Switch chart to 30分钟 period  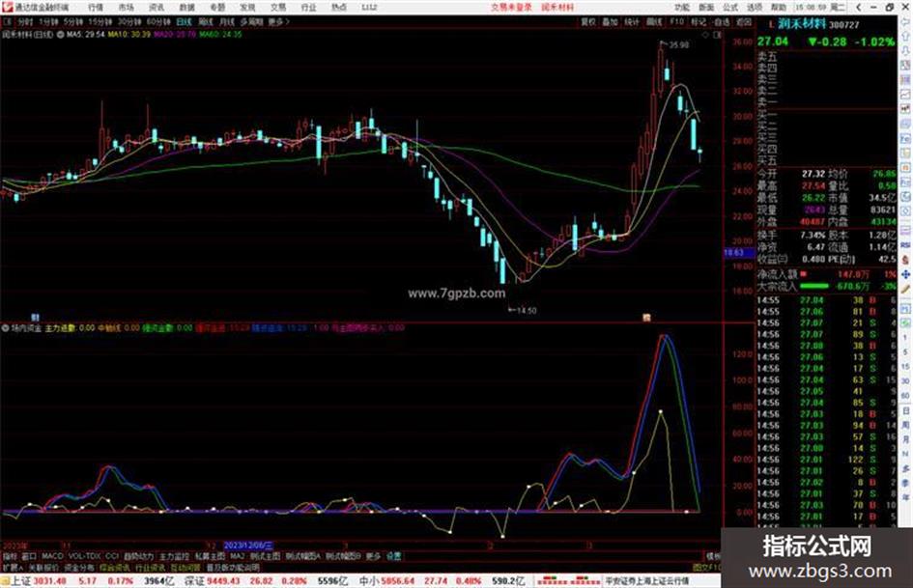pos(129,21)
